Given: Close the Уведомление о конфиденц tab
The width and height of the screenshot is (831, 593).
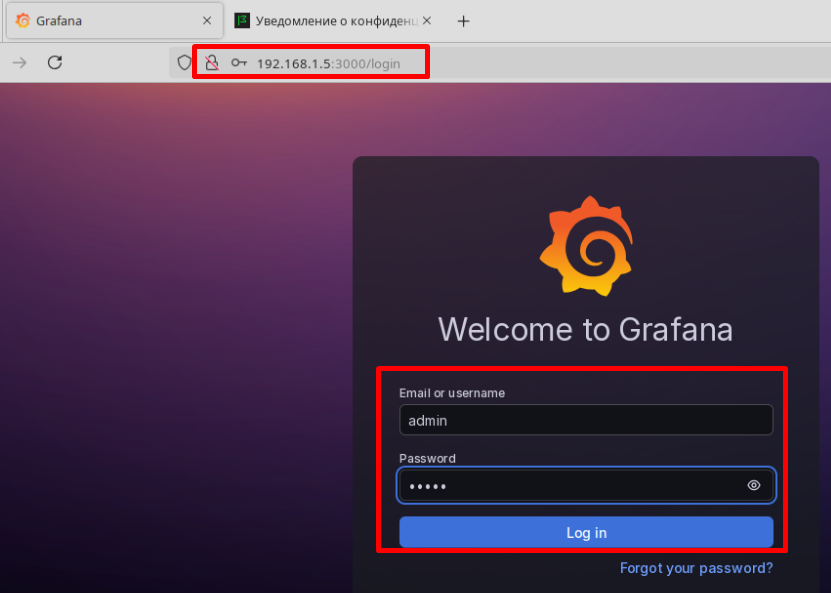Looking at the screenshot, I should (x=426, y=20).
